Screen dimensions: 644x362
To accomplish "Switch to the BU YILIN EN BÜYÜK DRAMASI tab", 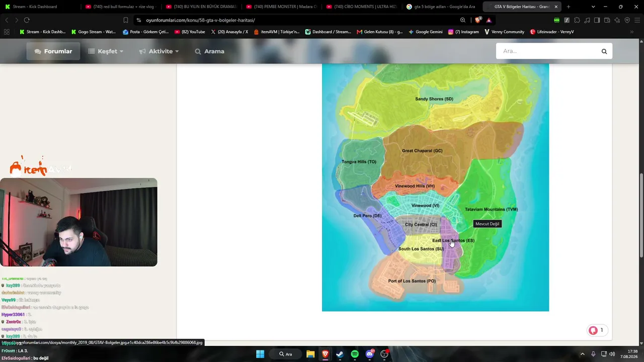I will pyautogui.click(x=201, y=7).
